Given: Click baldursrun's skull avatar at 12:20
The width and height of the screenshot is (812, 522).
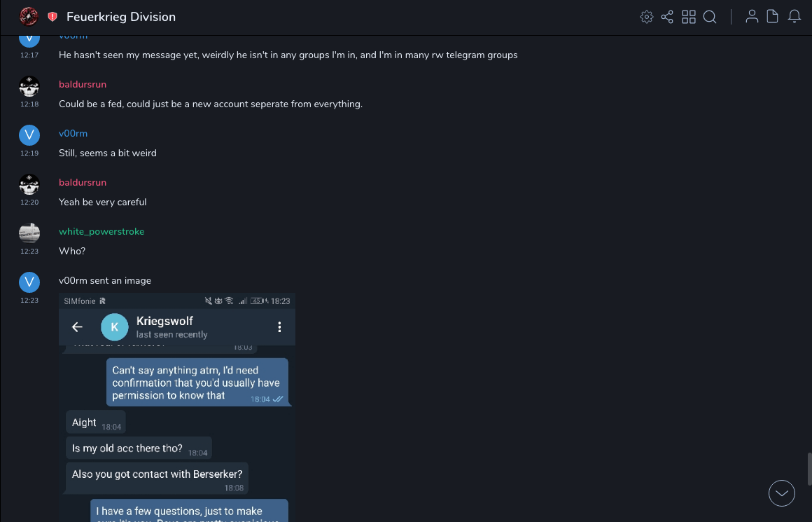Looking at the screenshot, I should pyautogui.click(x=29, y=184).
